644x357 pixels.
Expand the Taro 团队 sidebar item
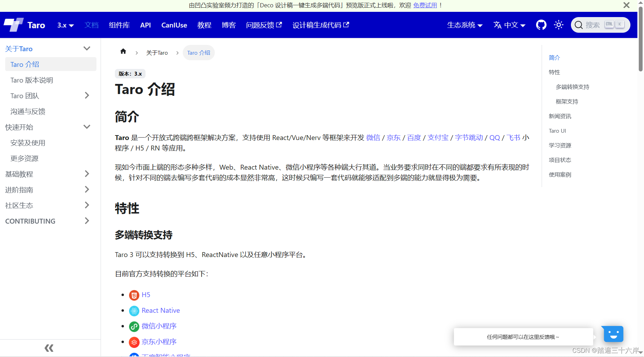pyautogui.click(x=87, y=95)
